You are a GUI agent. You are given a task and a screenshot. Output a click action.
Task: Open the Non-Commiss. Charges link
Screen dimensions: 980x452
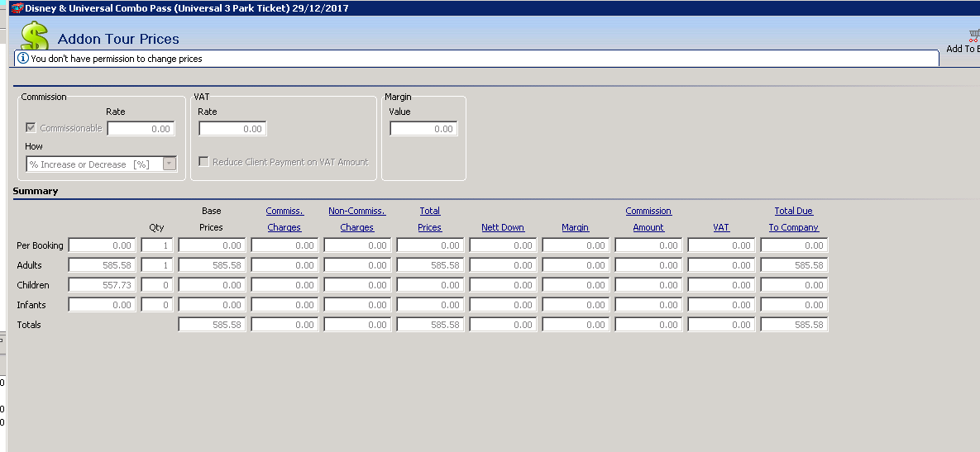coord(357,219)
